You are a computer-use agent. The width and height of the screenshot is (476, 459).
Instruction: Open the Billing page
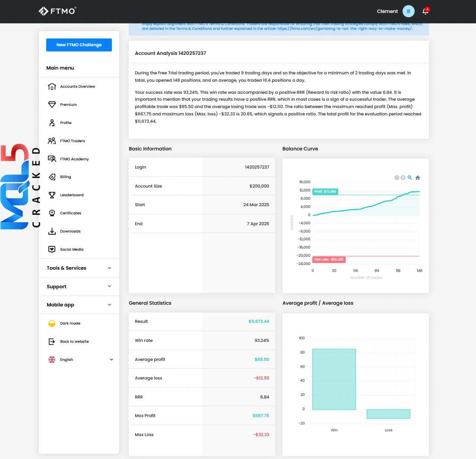click(x=65, y=177)
